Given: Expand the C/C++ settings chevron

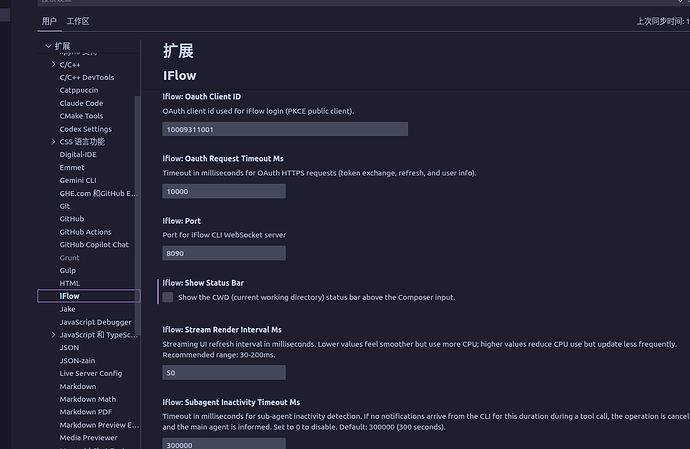Looking at the screenshot, I should (x=54, y=65).
